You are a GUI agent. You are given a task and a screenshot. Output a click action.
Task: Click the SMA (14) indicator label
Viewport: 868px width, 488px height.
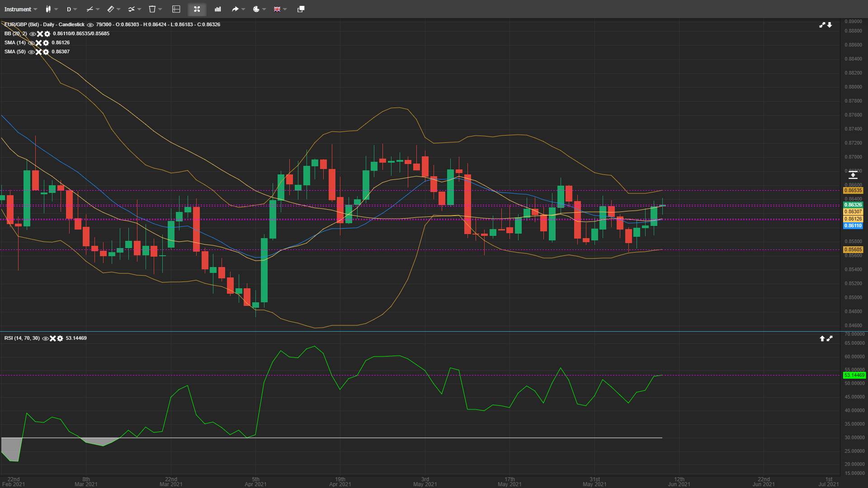[14, 43]
